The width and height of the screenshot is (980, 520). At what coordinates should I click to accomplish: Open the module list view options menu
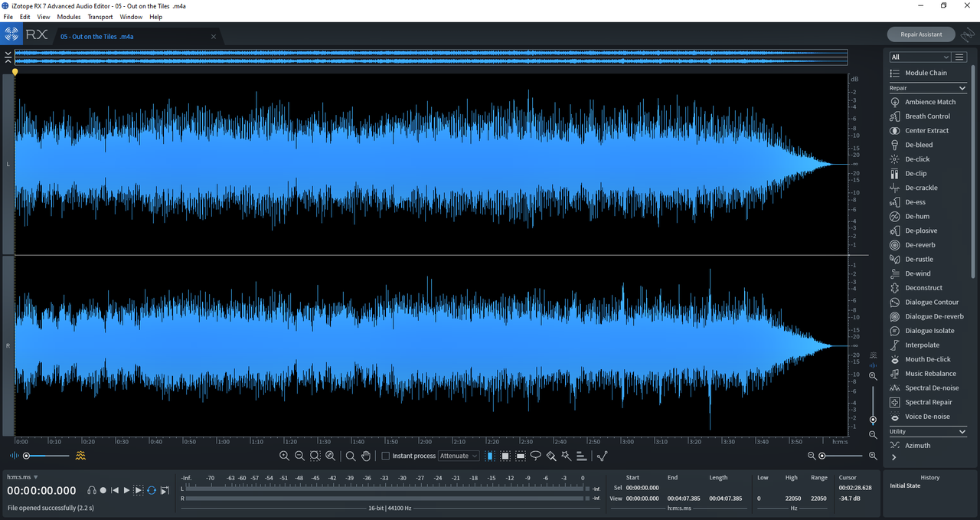(959, 57)
